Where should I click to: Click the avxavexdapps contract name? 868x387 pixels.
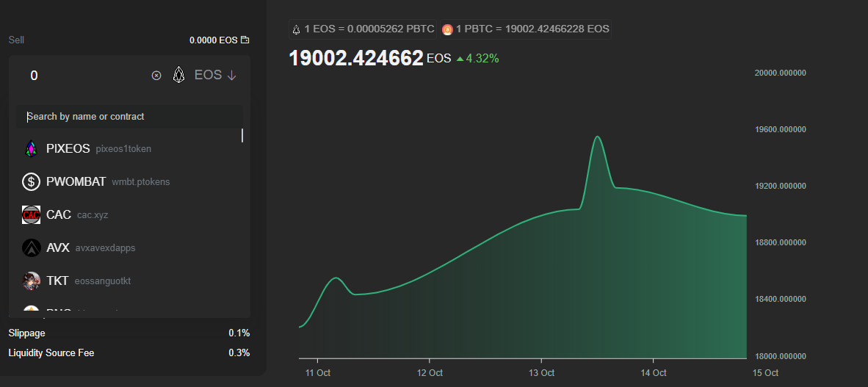[x=105, y=248]
